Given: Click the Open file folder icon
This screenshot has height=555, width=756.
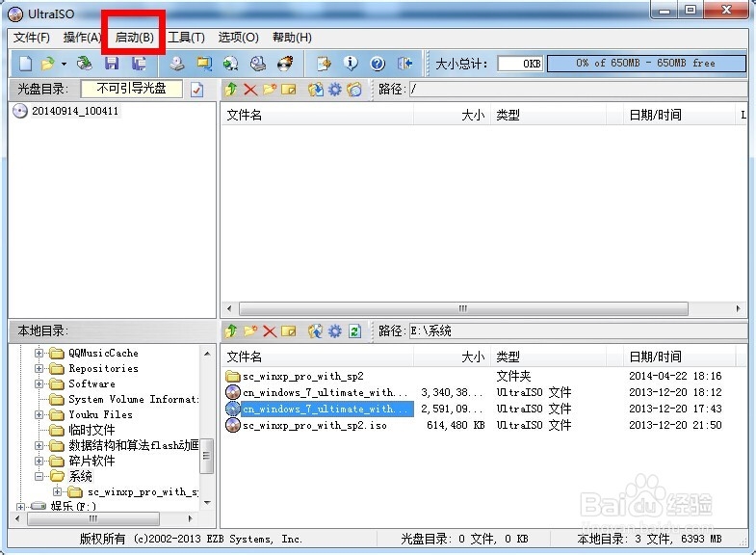Looking at the screenshot, I should click(48, 64).
